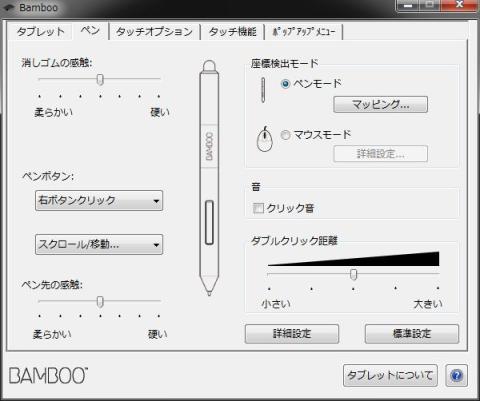Image resolution: width=480 pixels, height=401 pixels.
Task: Enable the クリック音 checkbox
Action: 258,208
